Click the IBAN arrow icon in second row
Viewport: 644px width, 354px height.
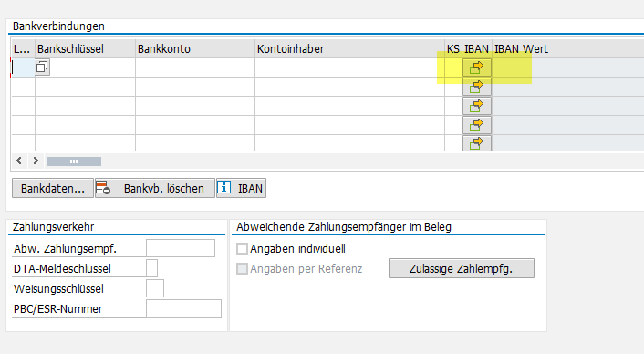(476, 87)
